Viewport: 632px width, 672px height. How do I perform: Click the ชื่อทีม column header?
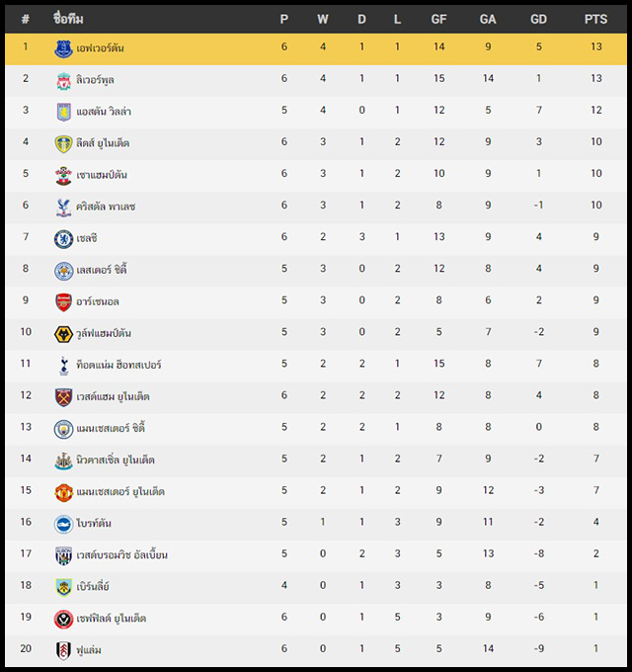click(x=68, y=19)
